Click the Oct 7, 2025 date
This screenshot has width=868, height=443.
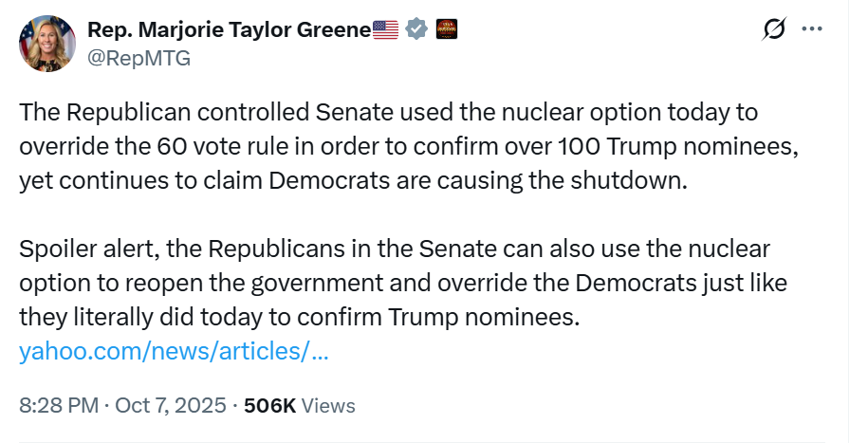coord(171,405)
